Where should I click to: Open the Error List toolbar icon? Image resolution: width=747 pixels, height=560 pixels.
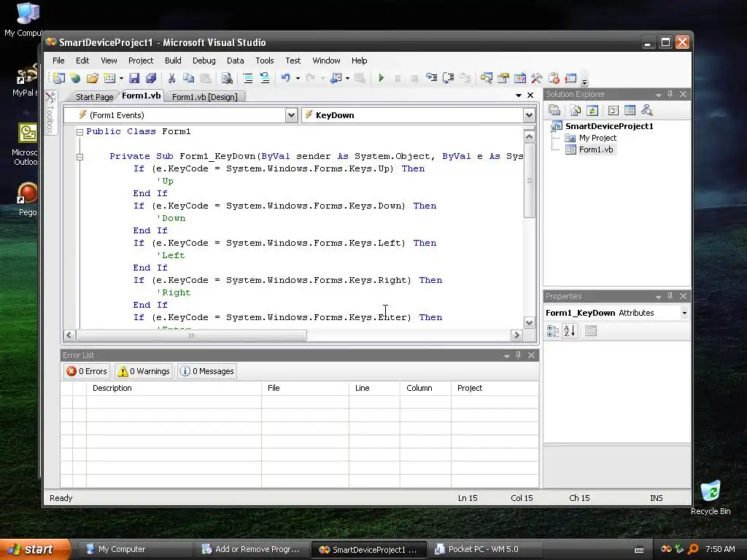pos(554,78)
